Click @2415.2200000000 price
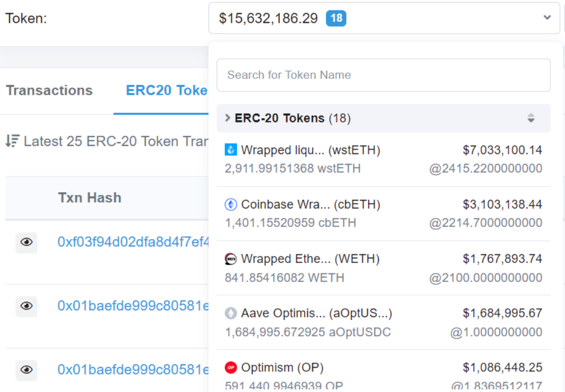Screen dimensions: 565x392 486,168
